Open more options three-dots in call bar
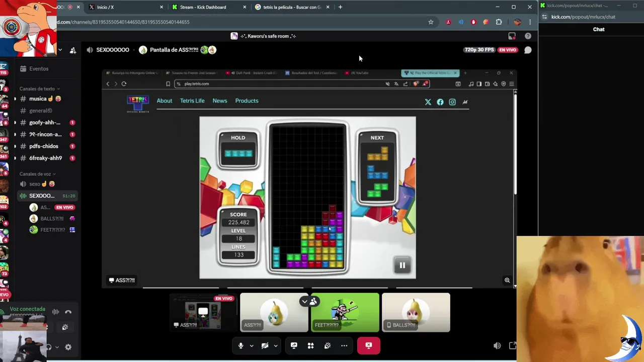 [344, 345]
